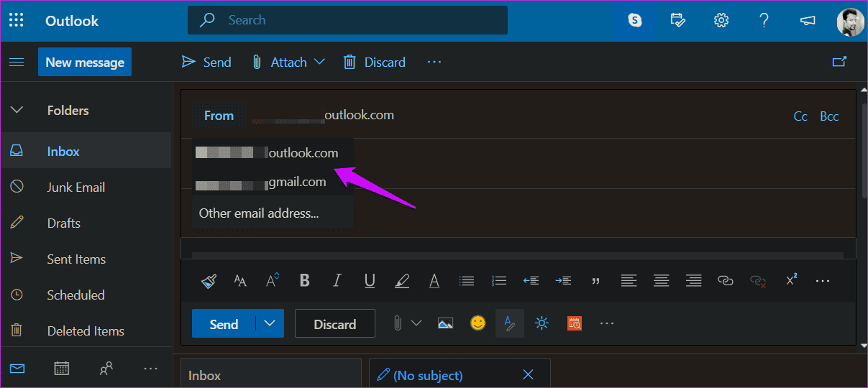The height and width of the screenshot is (388, 868).
Task: Align text right
Action: [693, 281]
